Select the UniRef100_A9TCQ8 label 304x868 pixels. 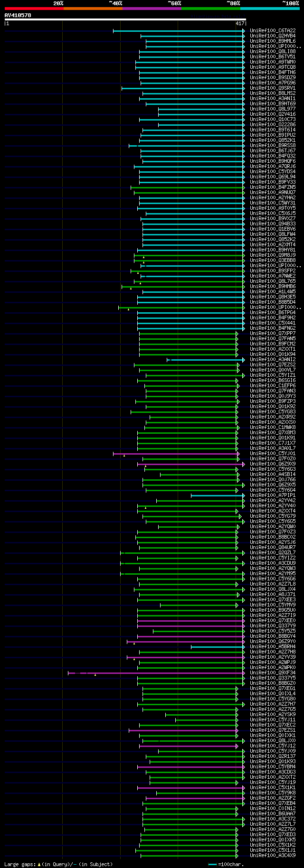click(273, 67)
